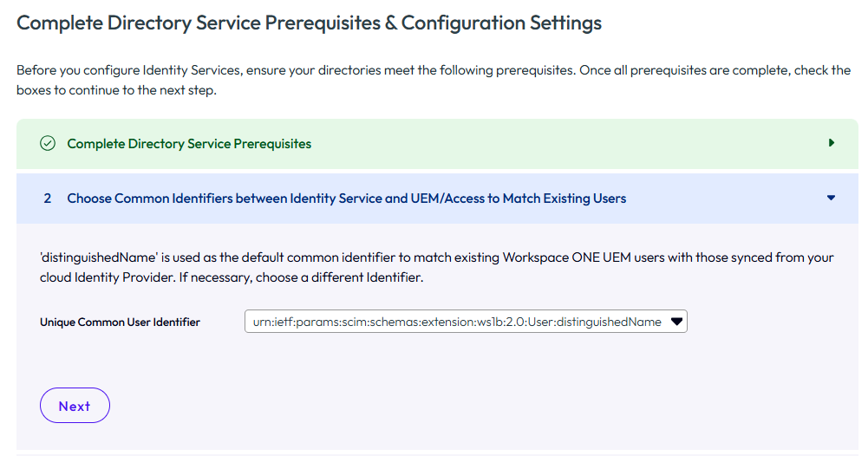Collapse the Choose Common Identifiers section arrow
Image resolution: width=868 pixels, height=456 pixels.
831,198
